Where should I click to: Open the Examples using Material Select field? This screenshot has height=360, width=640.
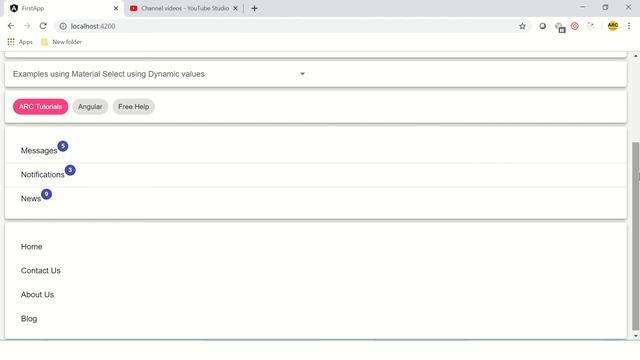click(x=159, y=74)
